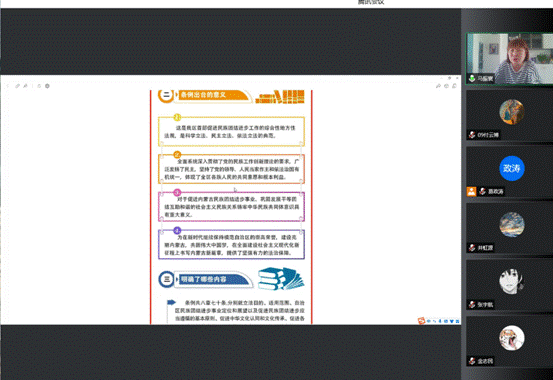Click the blue arrow bullet under section three
The height and width of the screenshot is (380, 553).
pos(171,302)
